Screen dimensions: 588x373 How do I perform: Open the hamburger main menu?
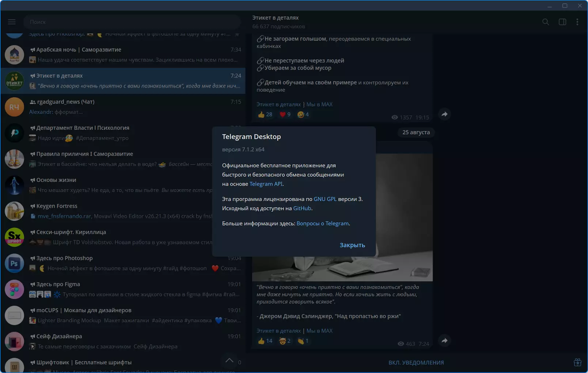(x=12, y=22)
